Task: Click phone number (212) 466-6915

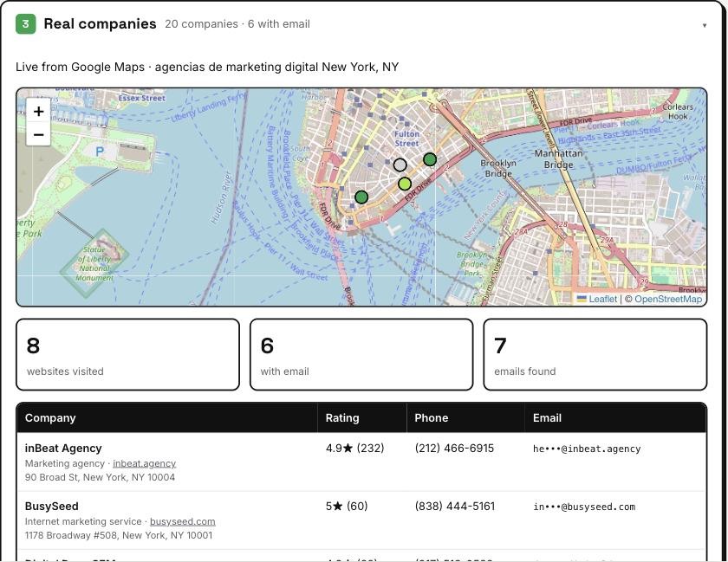Action: (454, 449)
